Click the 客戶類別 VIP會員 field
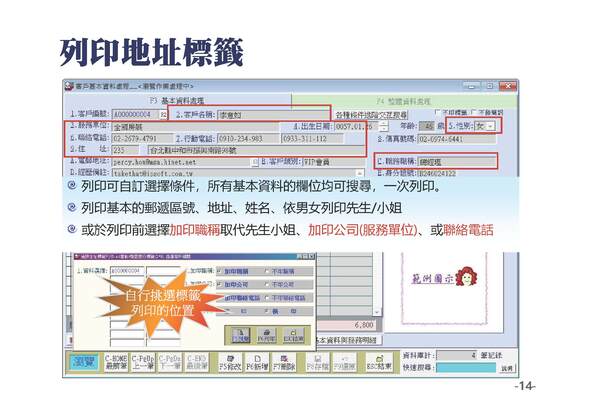This screenshot has width=590, height=417. tap(333, 162)
